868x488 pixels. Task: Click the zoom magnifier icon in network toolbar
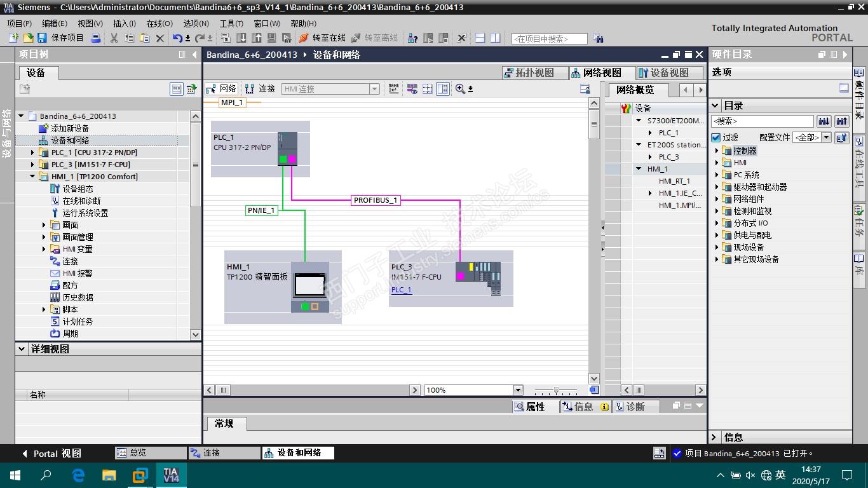click(460, 89)
